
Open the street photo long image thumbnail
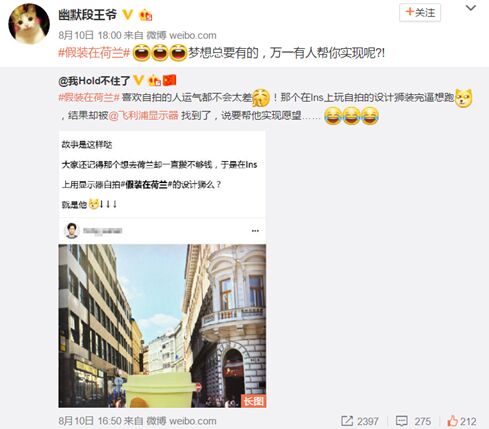pos(162,326)
